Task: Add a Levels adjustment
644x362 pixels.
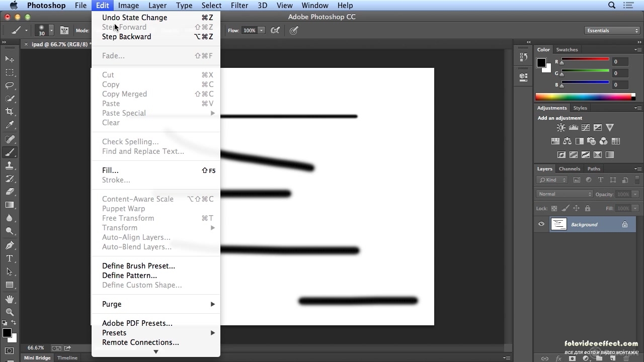Action: [573, 128]
